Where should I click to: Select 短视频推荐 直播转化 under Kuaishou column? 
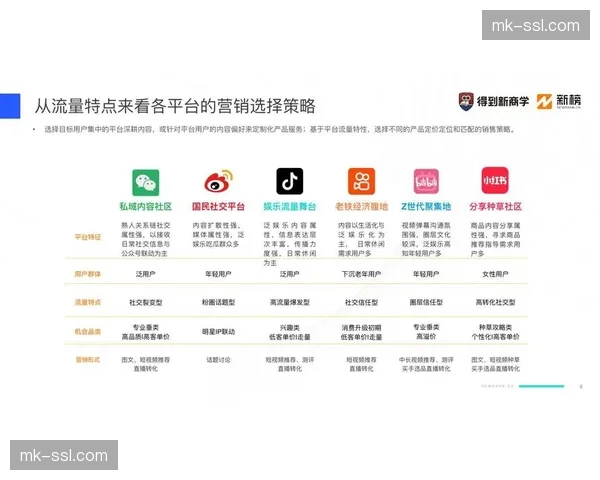click(361, 364)
